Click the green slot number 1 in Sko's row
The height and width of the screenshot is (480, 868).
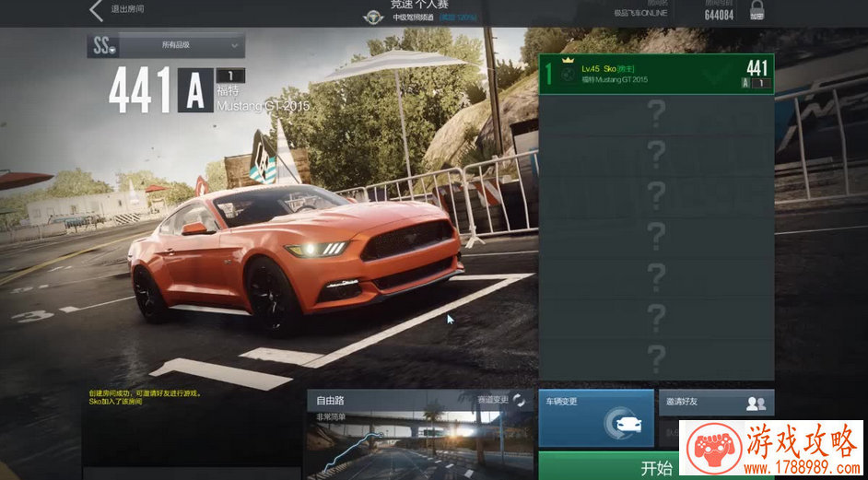(x=548, y=75)
